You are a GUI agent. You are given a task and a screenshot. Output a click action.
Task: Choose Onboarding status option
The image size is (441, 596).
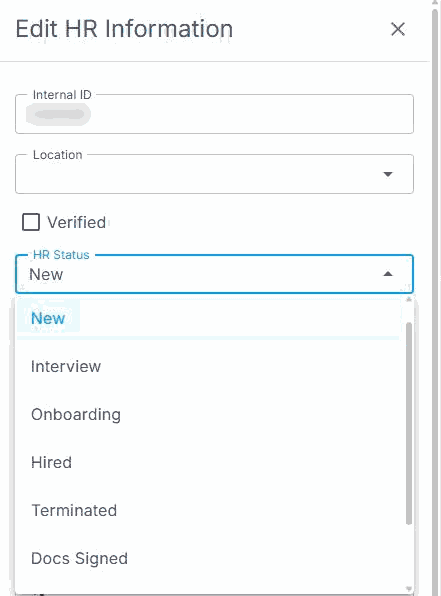tap(208, 414)
